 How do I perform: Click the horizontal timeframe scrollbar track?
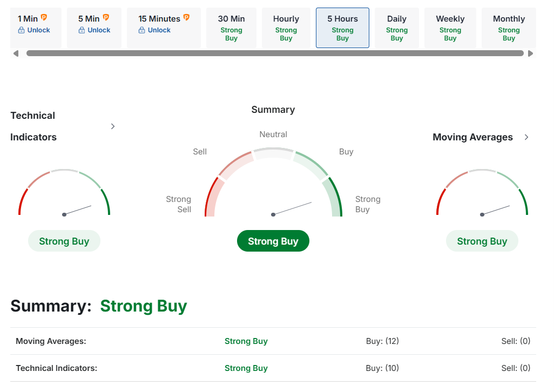(274, 53)
